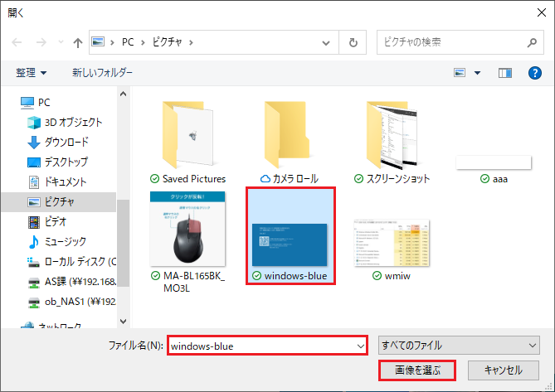Select the wmiw image file
The width and height of the screenshot is (555, 392).
(x=392, y=240)
